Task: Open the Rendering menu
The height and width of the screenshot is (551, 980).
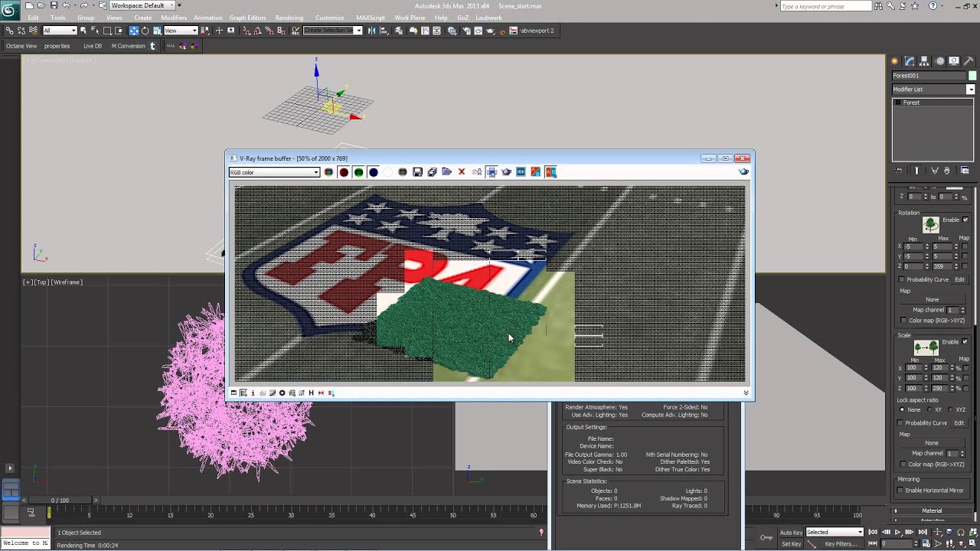Action: coord(289,18)
